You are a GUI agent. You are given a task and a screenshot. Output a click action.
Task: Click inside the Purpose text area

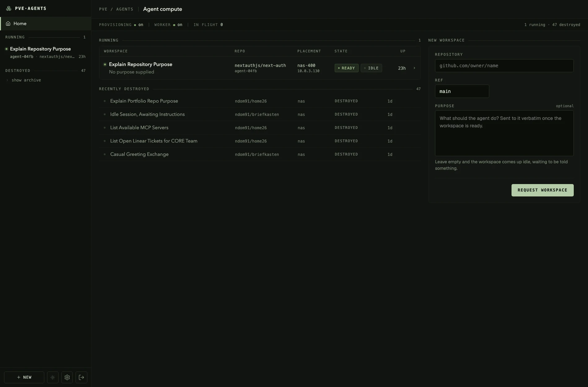click(504, 133)
